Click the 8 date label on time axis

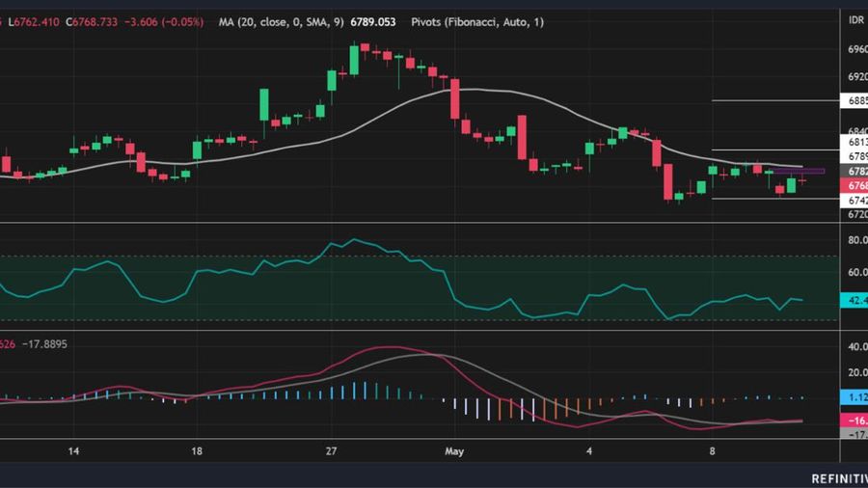[x=713, y=451]
